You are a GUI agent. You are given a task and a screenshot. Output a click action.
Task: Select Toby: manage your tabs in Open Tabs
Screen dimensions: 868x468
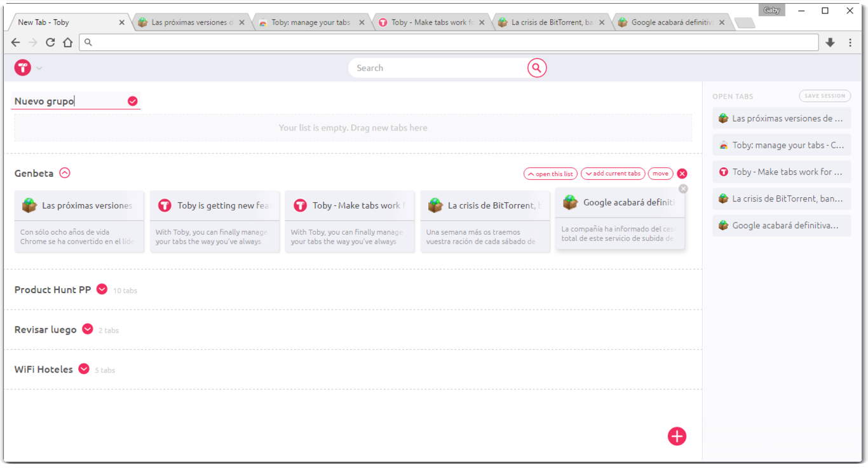[782, 145]
